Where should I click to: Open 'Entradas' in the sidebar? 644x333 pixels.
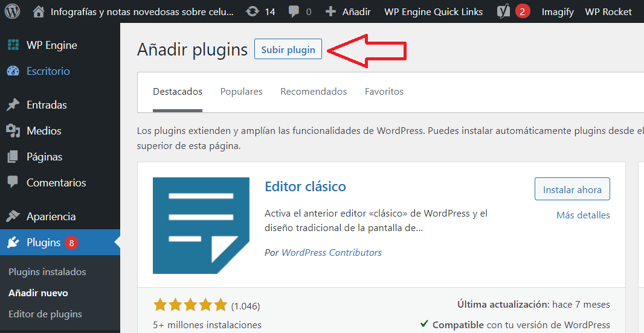tap(47, 105)
